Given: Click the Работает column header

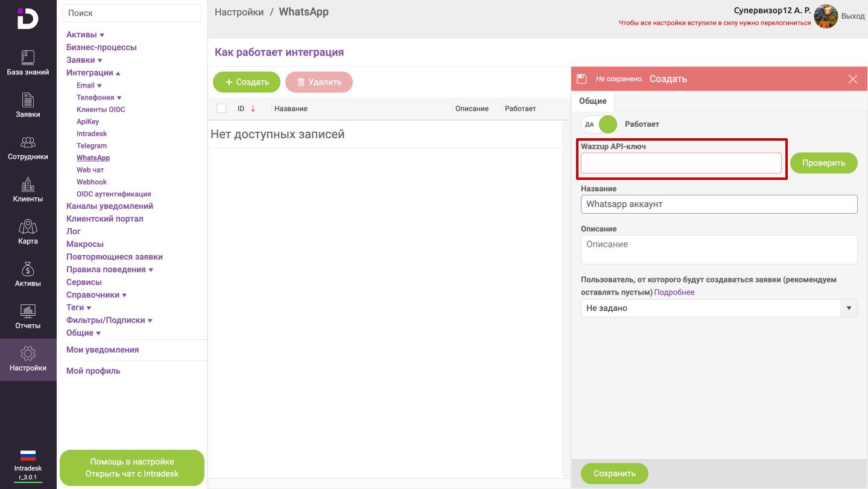Looking at the screenshot, I should point(521,109).
